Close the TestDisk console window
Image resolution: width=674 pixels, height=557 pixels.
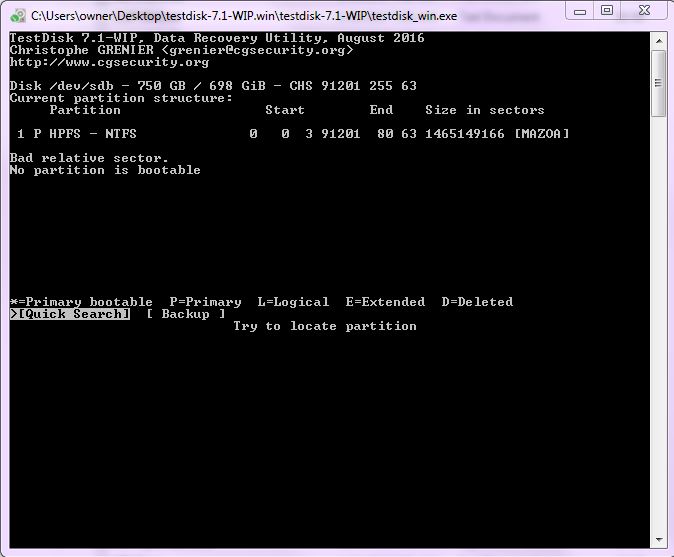tap(644, 11)
